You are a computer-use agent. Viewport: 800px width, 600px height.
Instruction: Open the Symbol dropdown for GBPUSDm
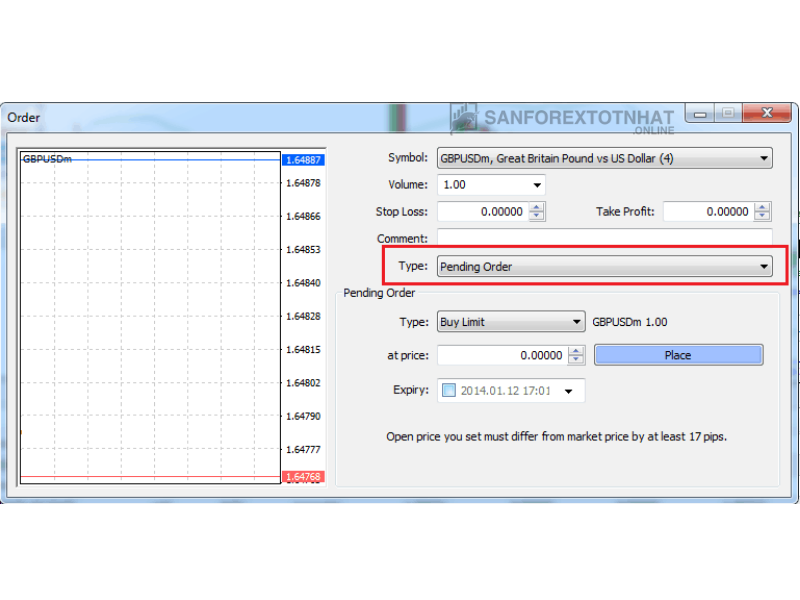(605, 158)
